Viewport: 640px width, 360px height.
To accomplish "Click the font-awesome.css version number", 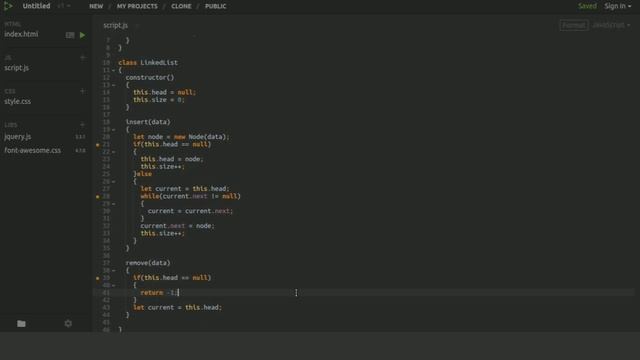I will pyautogui.click(x=80, y=151).
